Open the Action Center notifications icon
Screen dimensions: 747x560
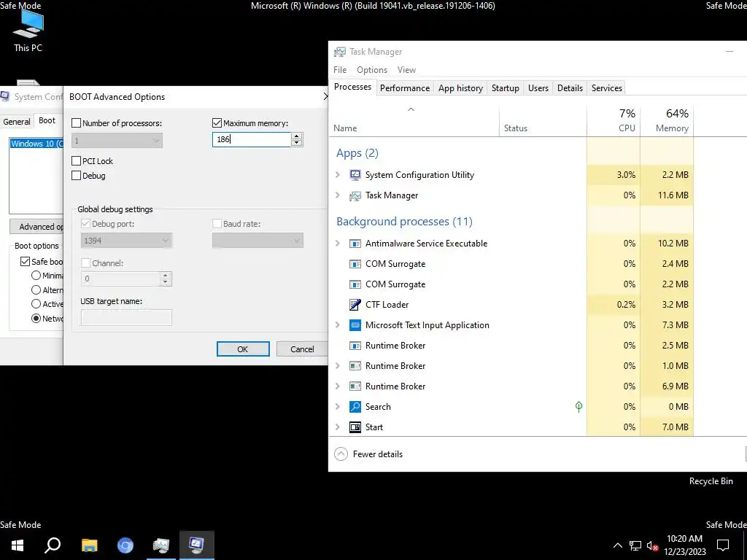click(x=723, y=545)
